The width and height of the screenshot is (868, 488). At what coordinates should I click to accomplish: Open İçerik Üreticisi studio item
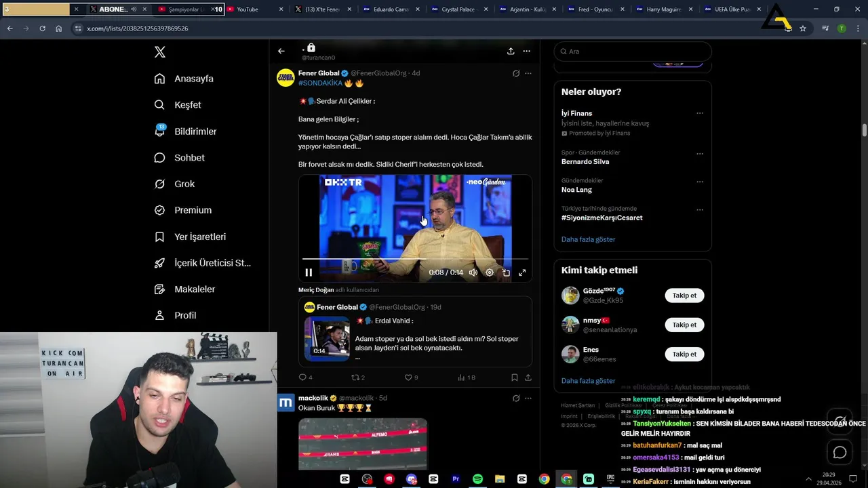(x=202, y=263)
